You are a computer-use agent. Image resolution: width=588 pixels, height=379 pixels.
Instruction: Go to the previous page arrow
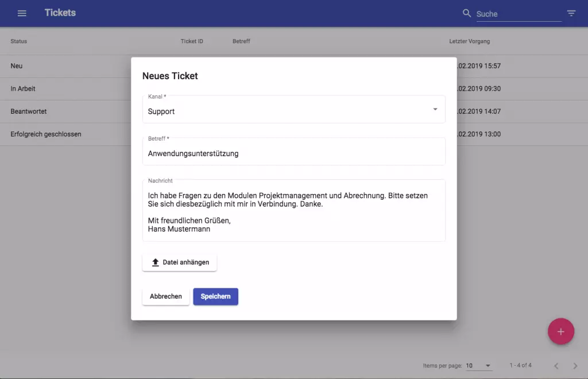[556, 366]
